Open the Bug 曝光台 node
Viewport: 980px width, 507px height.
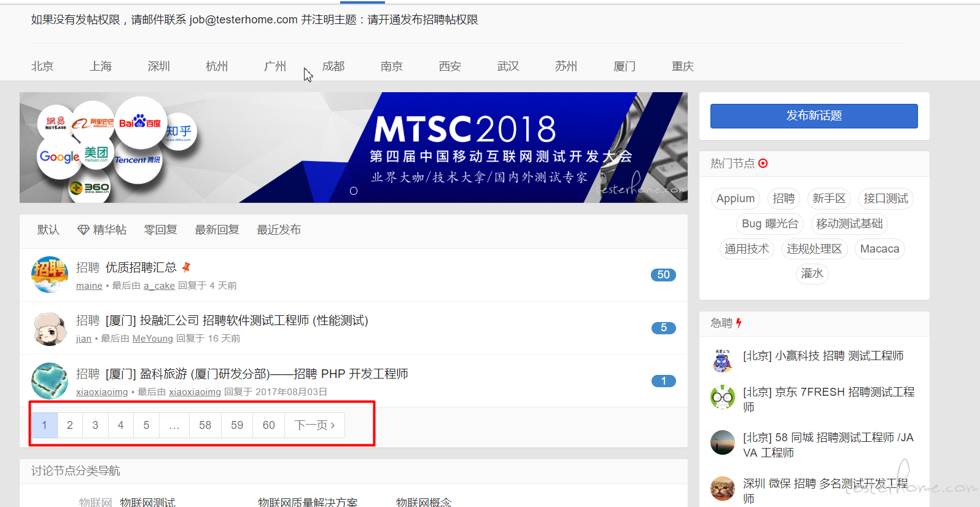pos(770,224)
